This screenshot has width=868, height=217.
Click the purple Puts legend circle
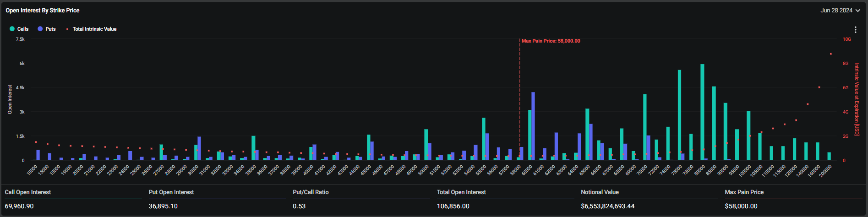coord(40,29)
